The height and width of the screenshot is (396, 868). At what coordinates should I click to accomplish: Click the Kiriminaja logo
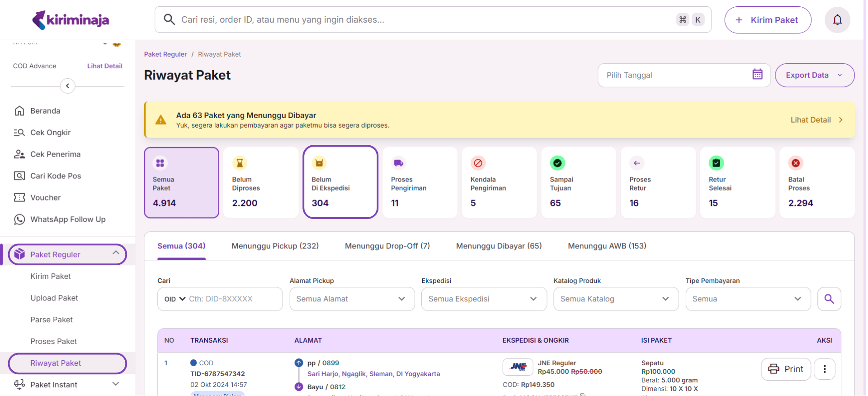(71, 20)
